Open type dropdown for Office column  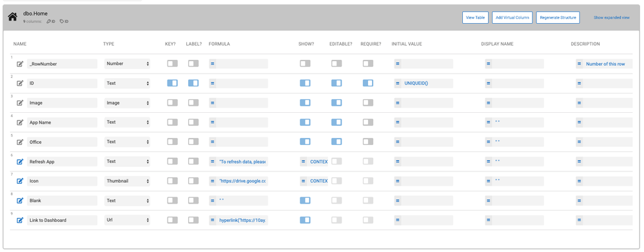[128, 142]
